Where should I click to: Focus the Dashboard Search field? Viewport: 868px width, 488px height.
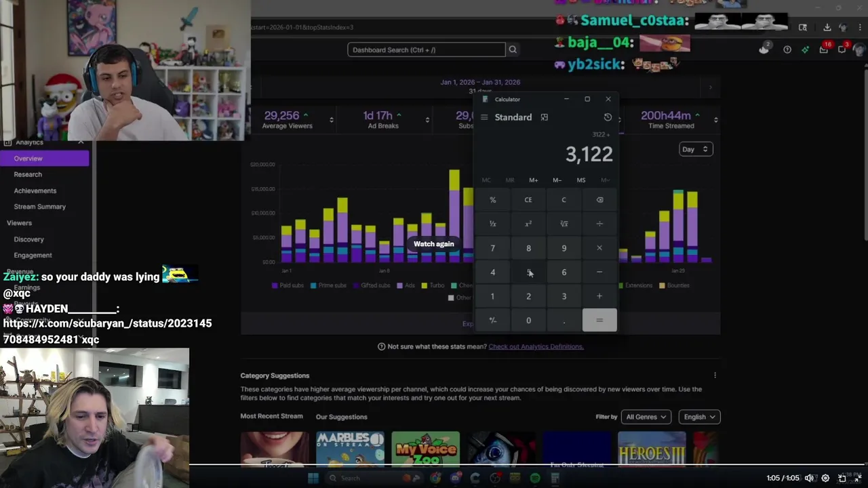point(427,49)
